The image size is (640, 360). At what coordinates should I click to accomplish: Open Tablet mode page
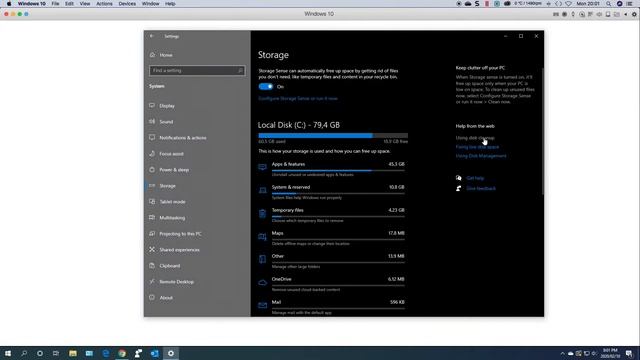172,202
